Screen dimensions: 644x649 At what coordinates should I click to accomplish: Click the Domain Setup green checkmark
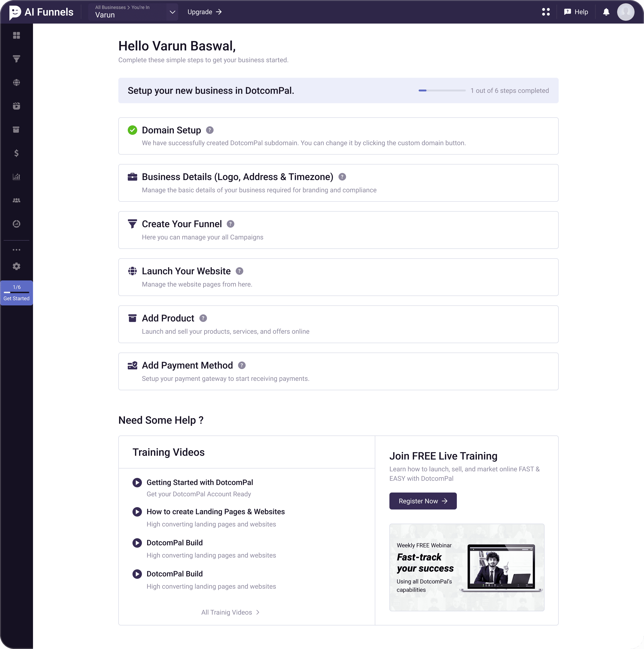132,130
